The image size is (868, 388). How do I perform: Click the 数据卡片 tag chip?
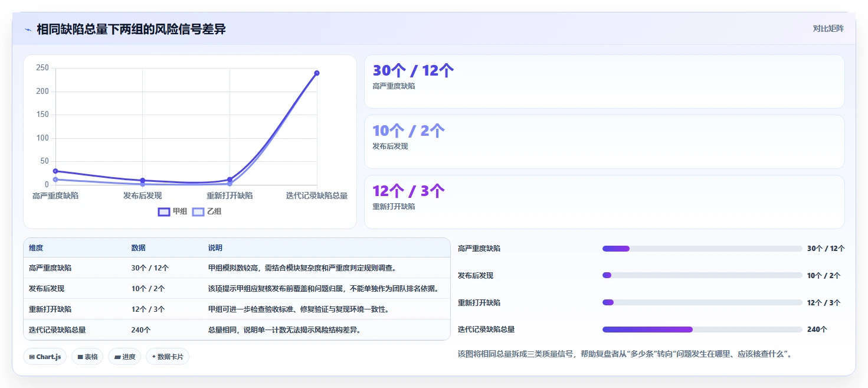[x=168, y=357]
